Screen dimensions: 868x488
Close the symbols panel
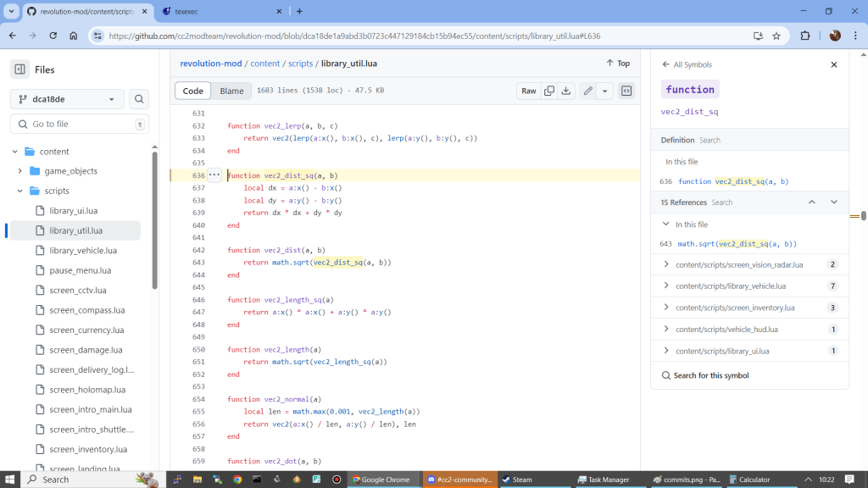833,64
